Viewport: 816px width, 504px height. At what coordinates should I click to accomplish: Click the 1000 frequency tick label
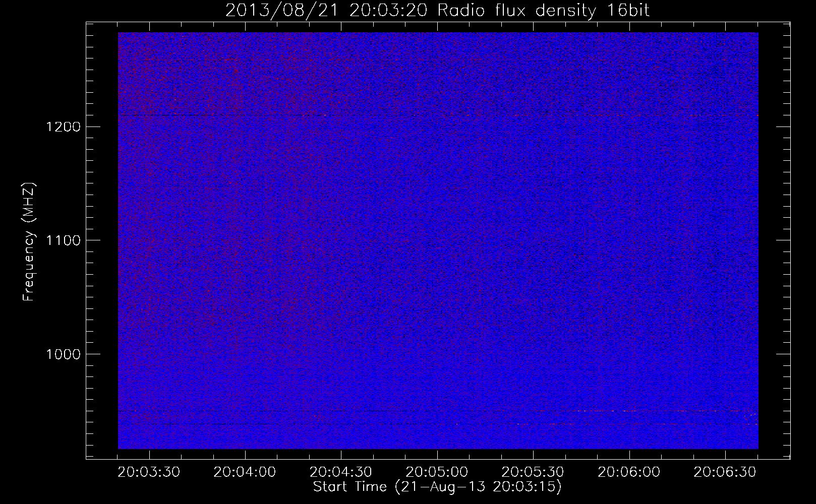coord(63,354)
